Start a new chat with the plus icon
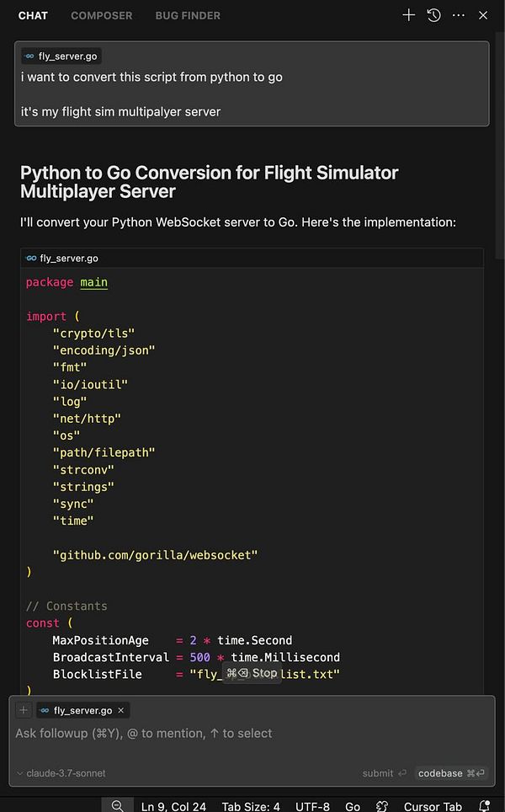Screen dimensions: 505x812 coord(409,14)
